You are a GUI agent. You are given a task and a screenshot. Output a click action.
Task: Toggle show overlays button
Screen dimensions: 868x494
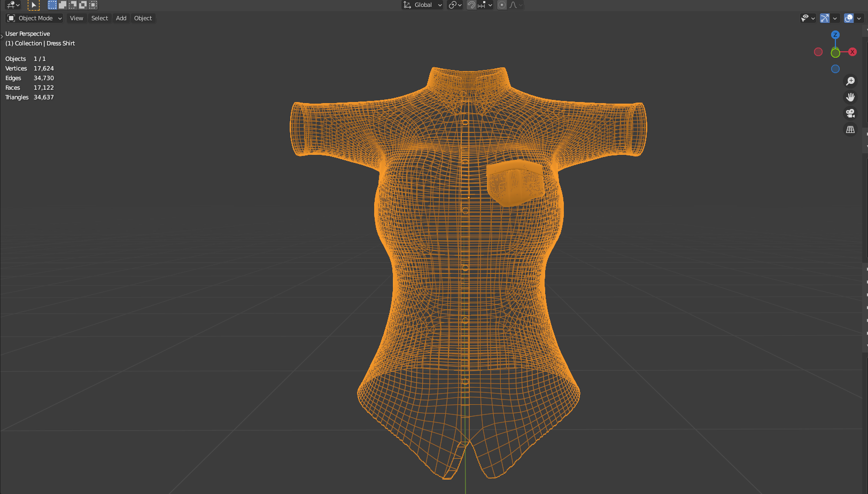point(849,18)
